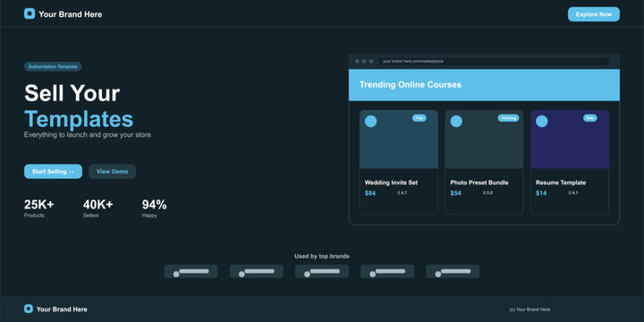
Task: Click the 4.7 star rating
Action: [402, 192]
